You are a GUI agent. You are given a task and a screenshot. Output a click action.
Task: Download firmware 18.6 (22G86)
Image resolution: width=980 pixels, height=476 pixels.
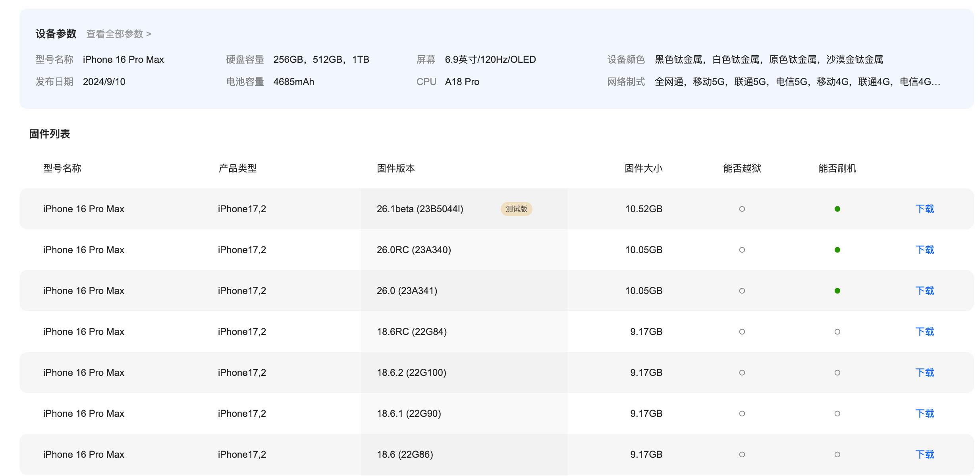click(x=924, y=455)
